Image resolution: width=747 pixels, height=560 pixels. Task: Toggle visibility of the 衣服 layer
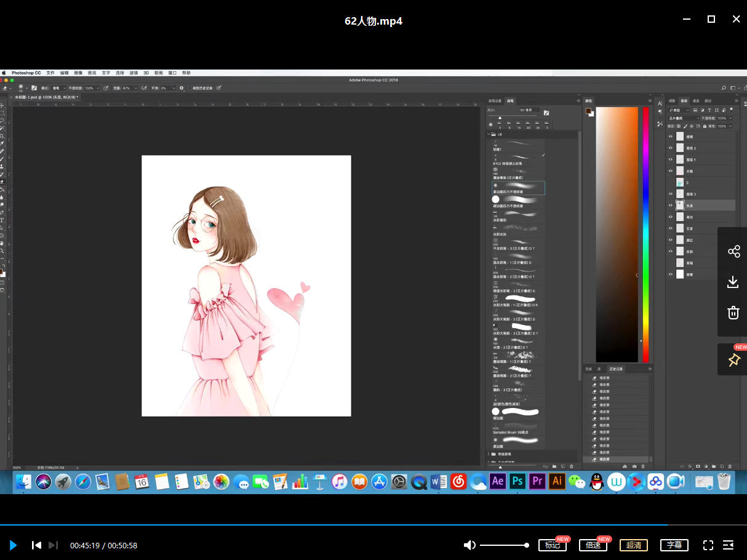coord(671,171)
